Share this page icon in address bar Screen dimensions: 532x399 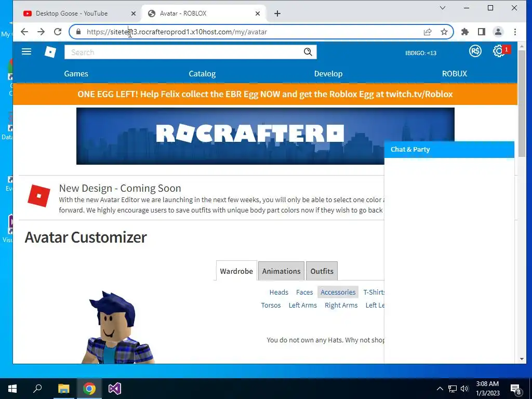pos(428,32)
